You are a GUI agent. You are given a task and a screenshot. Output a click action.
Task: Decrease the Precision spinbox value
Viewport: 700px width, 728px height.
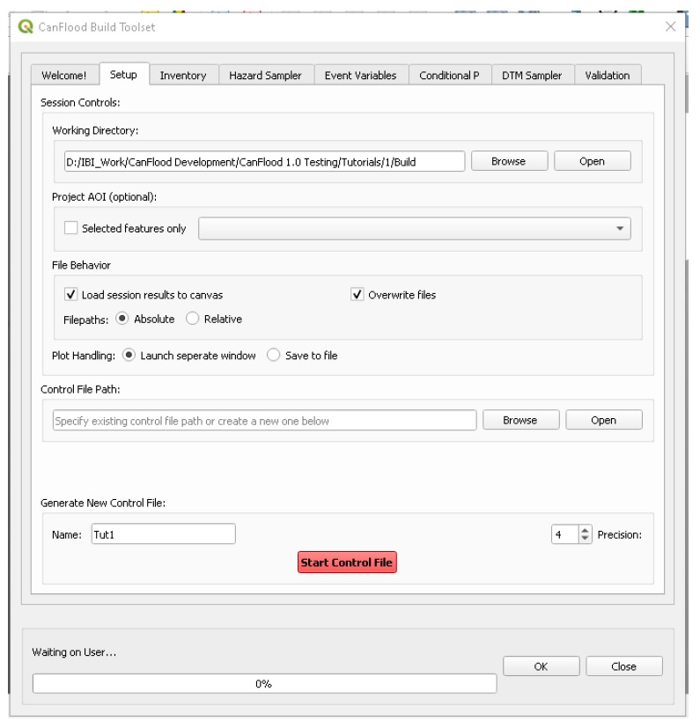point(586,539)
